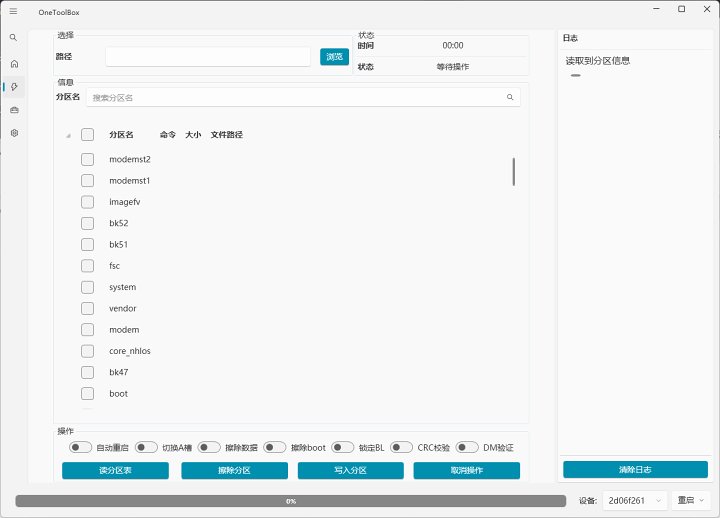
Task: Click the search icon in the sidebar
Action: (x=13, y=38)
